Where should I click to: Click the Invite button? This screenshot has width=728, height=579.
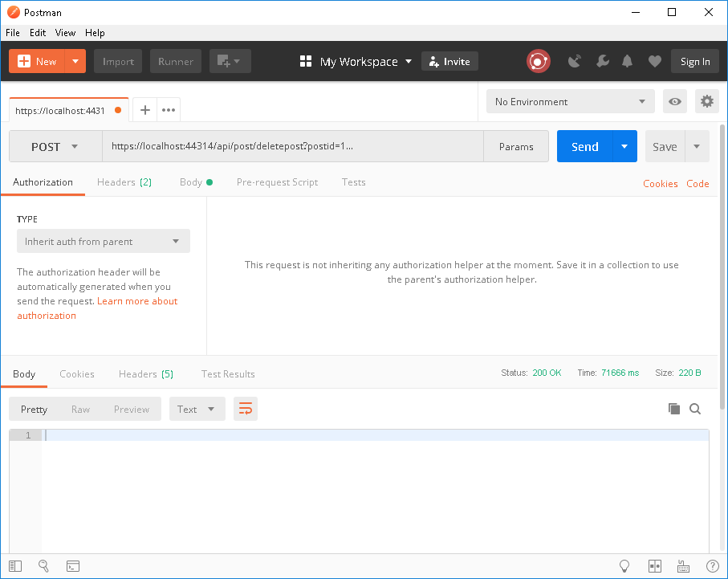[x=449, y=61]
